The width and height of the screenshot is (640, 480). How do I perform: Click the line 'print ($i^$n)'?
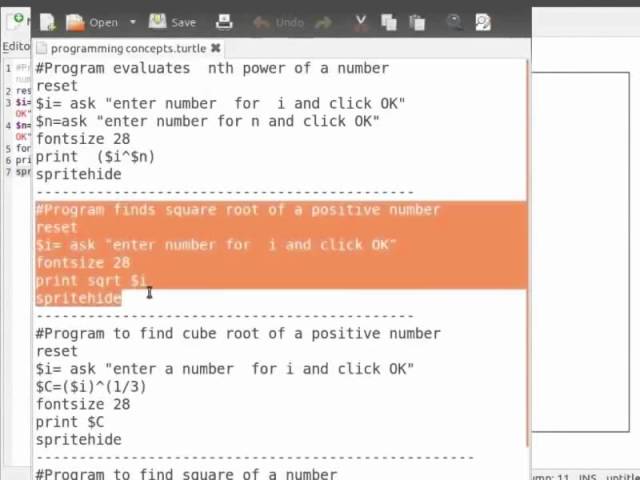coord(95,157)
